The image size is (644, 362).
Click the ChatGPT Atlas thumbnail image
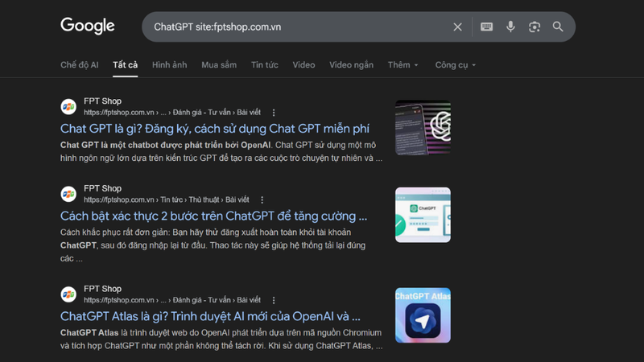pyautogui.click(x=423, y=315)
